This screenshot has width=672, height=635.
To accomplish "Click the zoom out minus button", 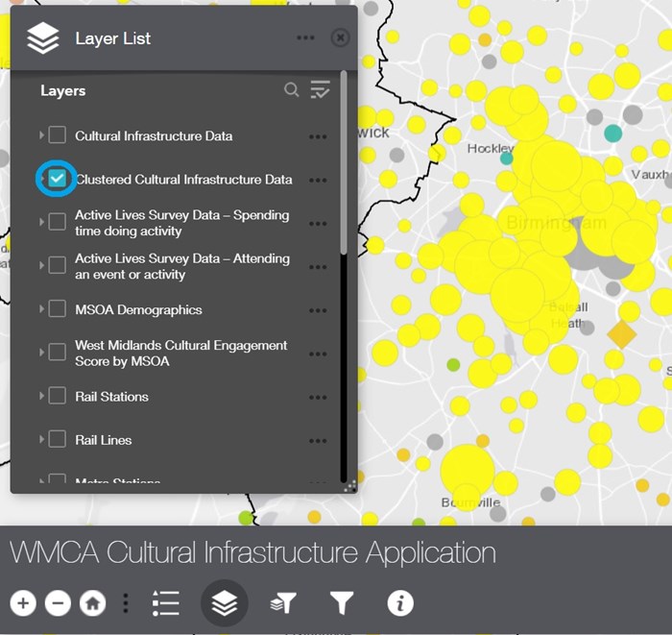I will click(58, 603).
